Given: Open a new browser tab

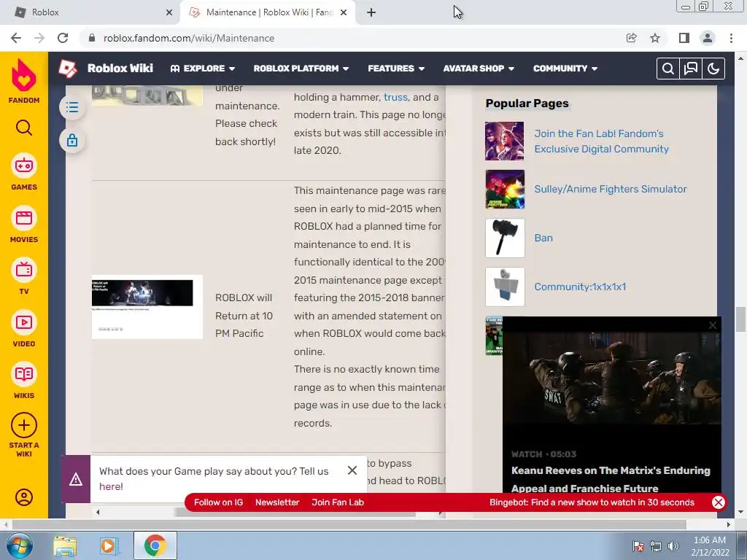Looking at the screenshot, I should (371, 13).
